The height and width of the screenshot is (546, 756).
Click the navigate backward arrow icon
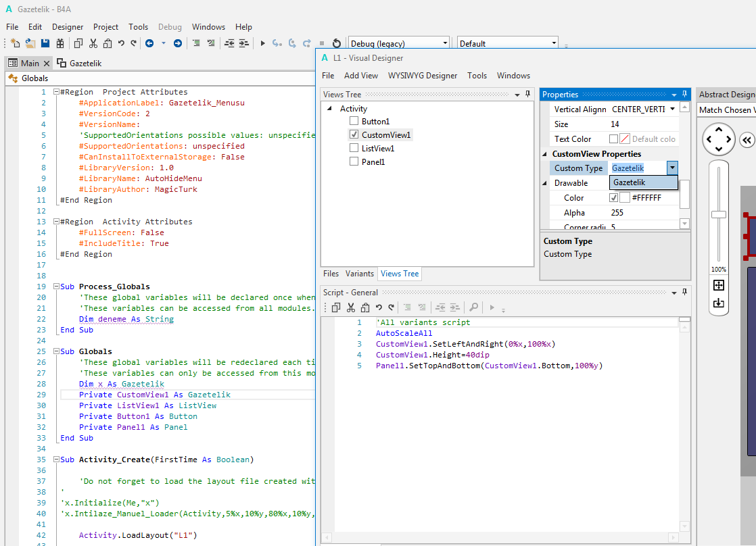[x=149, y=43]
